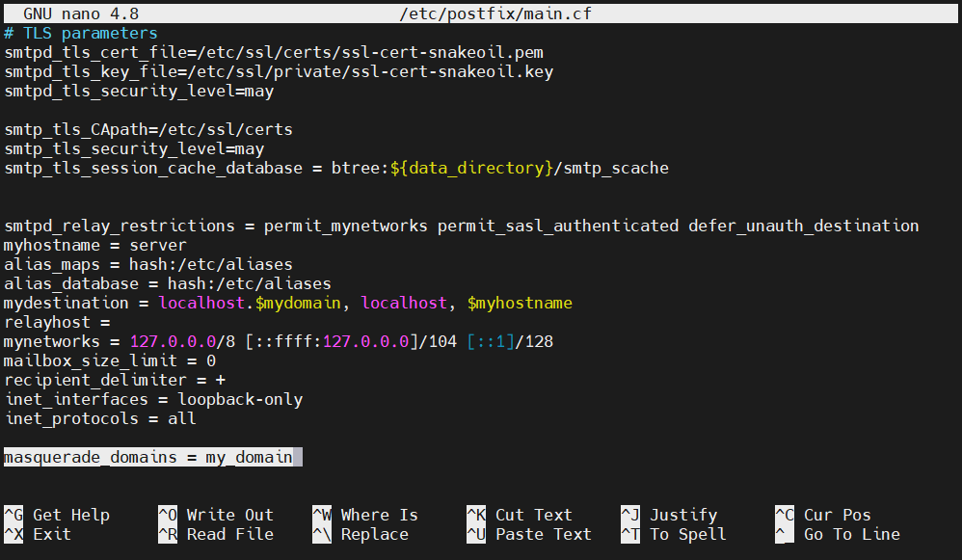The image size is (962, 560).
Task: Click the 127.0.0.0/8 network value
Action: 182,341
